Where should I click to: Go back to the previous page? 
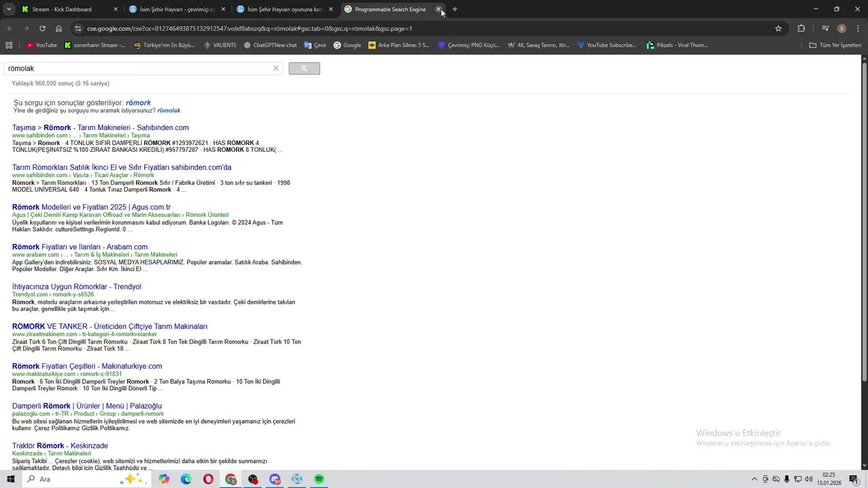point(9,28)
